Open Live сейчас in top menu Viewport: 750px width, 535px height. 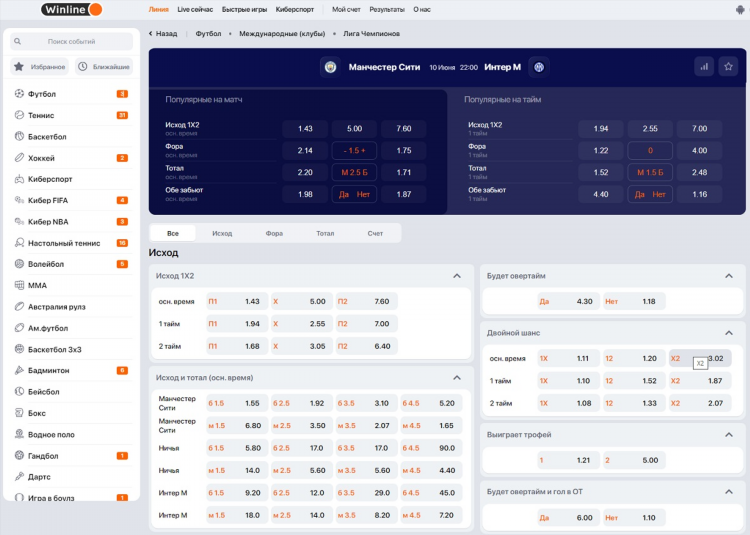coord(195,10)
